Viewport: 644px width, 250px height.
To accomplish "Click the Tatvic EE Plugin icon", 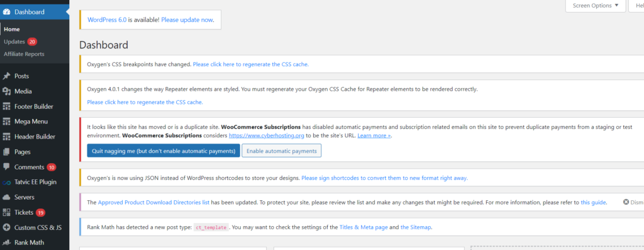I will click(x=6, y=182).
